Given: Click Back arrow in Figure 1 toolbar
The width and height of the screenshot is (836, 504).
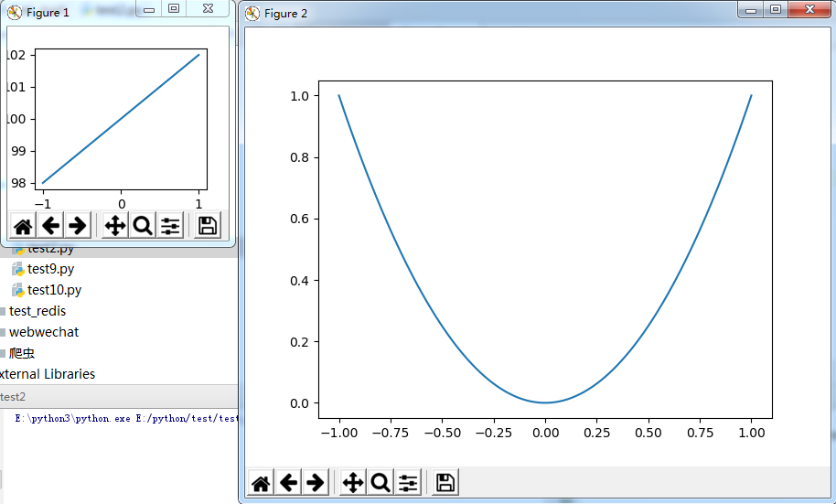Looking at the screenshot, I should tap(50, 226).
